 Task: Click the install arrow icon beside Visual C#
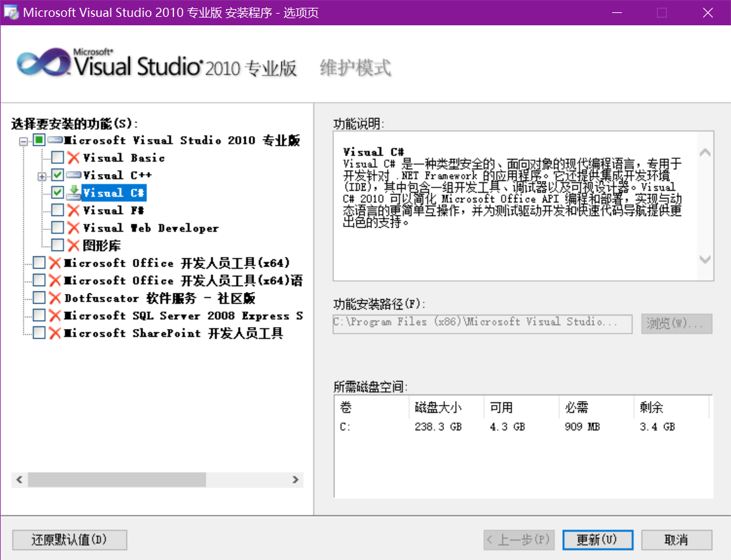(74, 193)
